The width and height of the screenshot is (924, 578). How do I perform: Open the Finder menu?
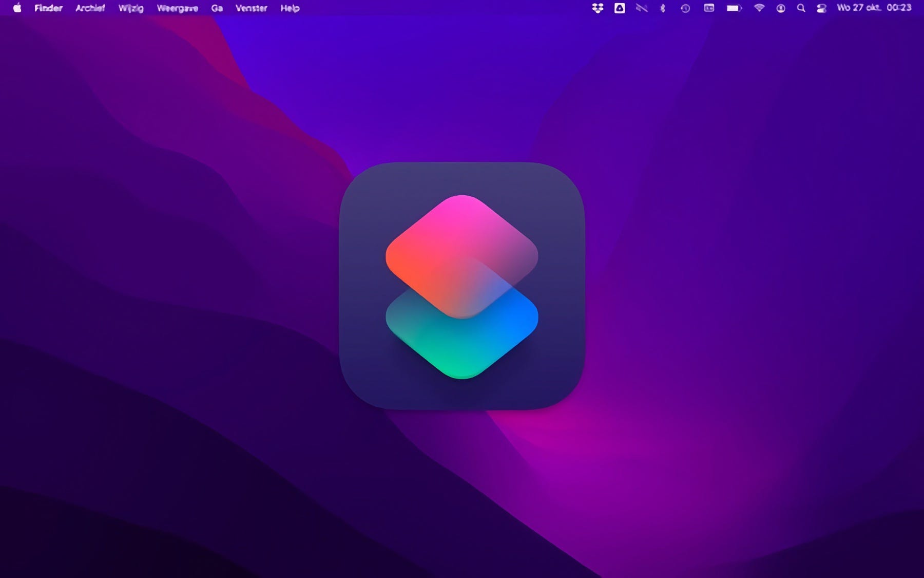click(48, 8)
